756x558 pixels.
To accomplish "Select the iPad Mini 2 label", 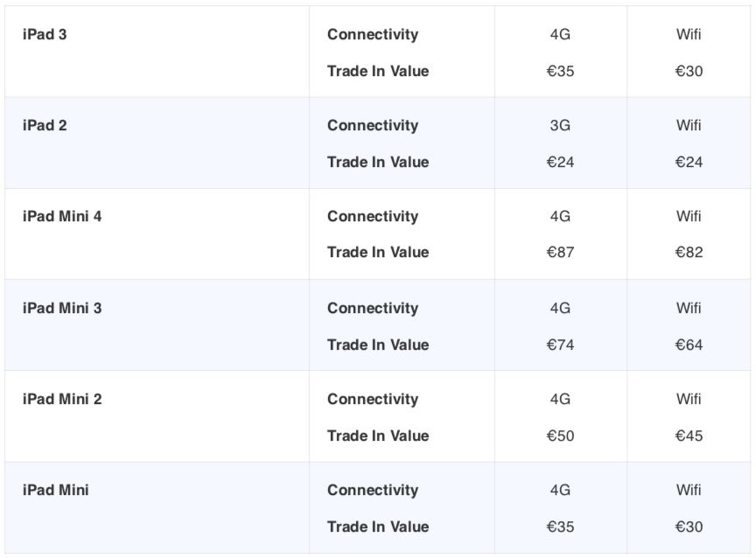I will 62,399.
